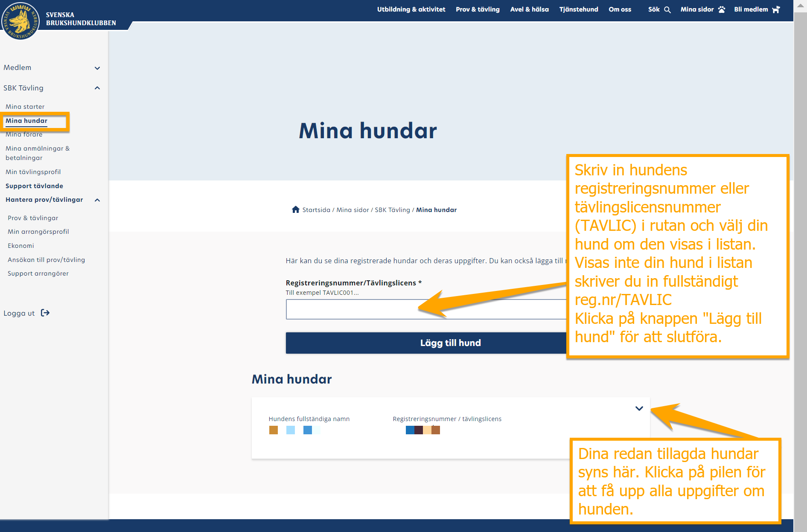Collapse the Hantera prov/tävlingar section
This screenshot has height=532, width=807.
97,200
